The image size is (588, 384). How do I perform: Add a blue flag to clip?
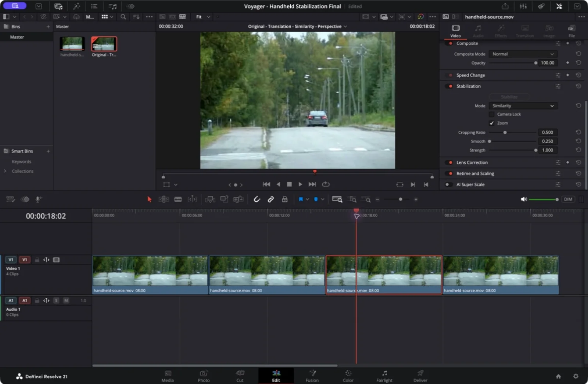(301, 199)
